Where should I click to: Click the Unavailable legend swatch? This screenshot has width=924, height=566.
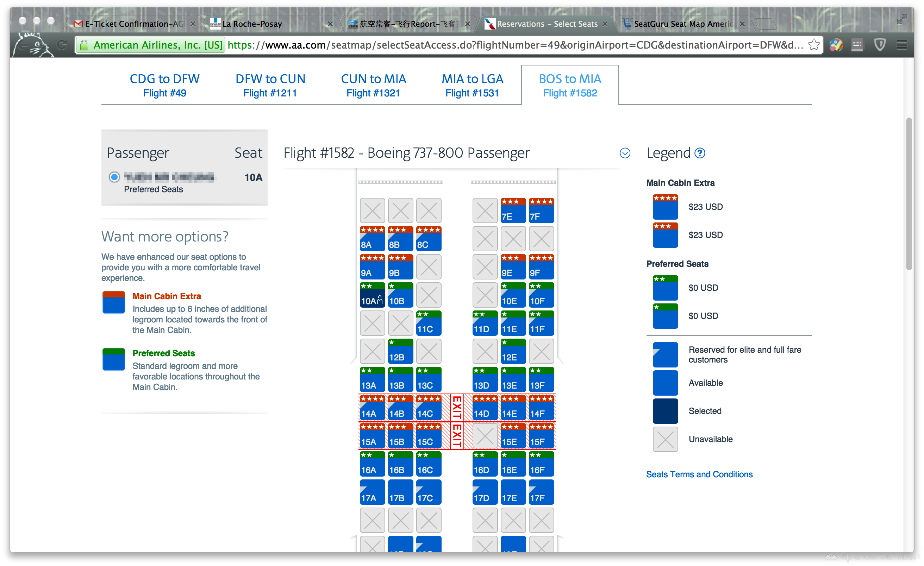665,439
